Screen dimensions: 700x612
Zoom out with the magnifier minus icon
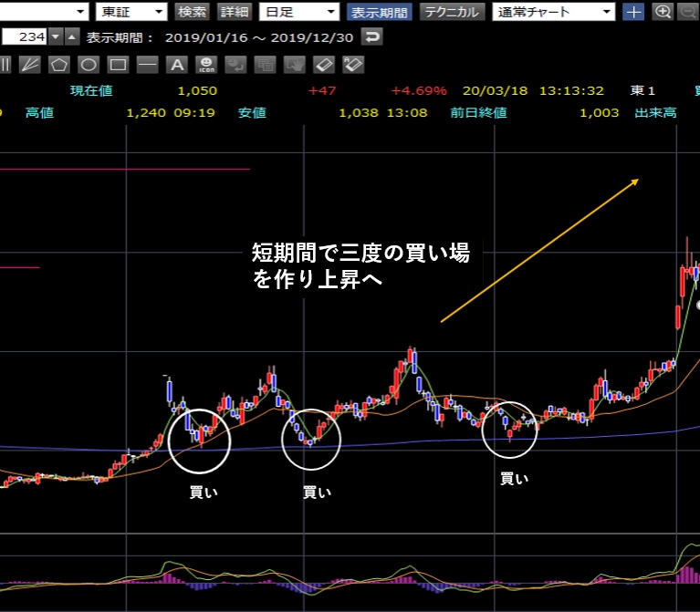(688, 12)
